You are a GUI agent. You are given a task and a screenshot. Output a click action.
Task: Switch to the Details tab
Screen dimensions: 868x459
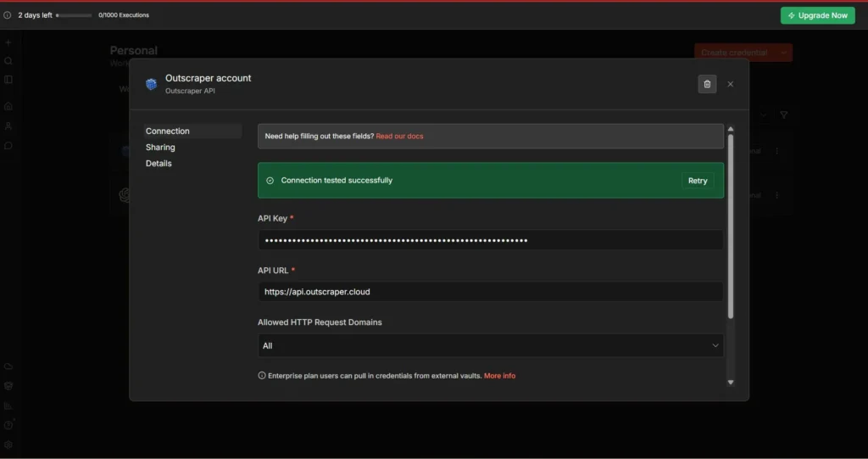(159, 163)
